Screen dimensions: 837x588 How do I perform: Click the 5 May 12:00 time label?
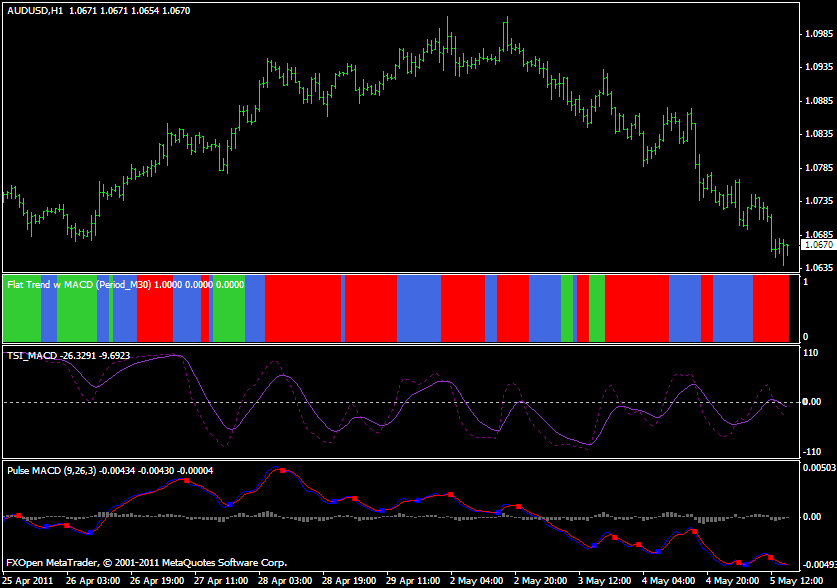[x=796, y=581]
